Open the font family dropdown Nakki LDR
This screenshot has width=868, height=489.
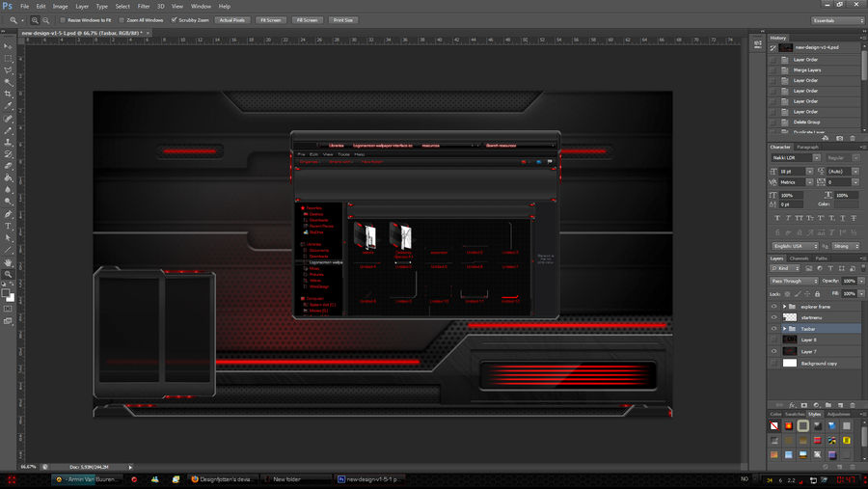817,158
